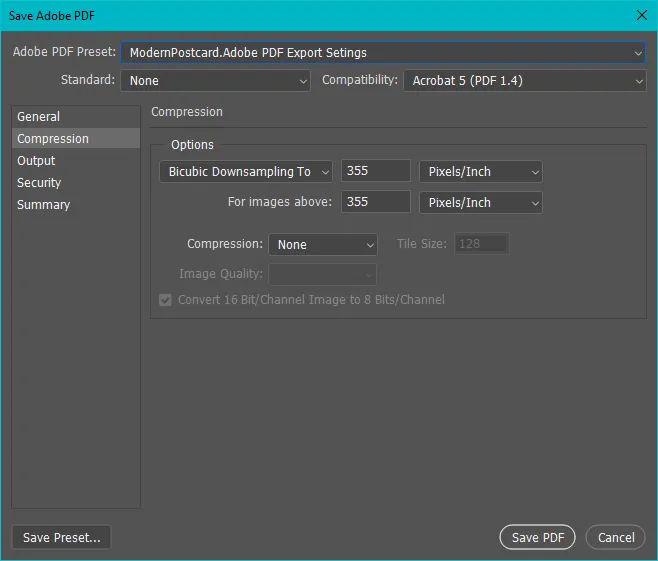This screenshot has height=561, width=658.
Task: Click the Tile Size field showing 128
Action: [482, 243]
